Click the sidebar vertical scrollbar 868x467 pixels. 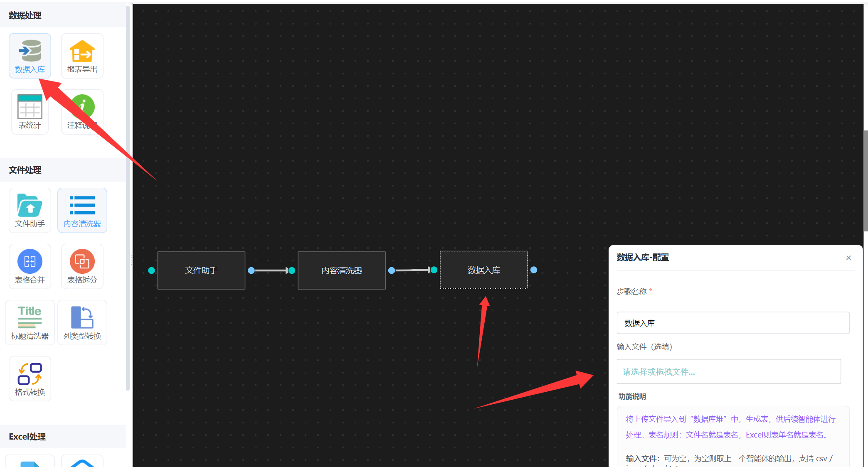[128, 198]
